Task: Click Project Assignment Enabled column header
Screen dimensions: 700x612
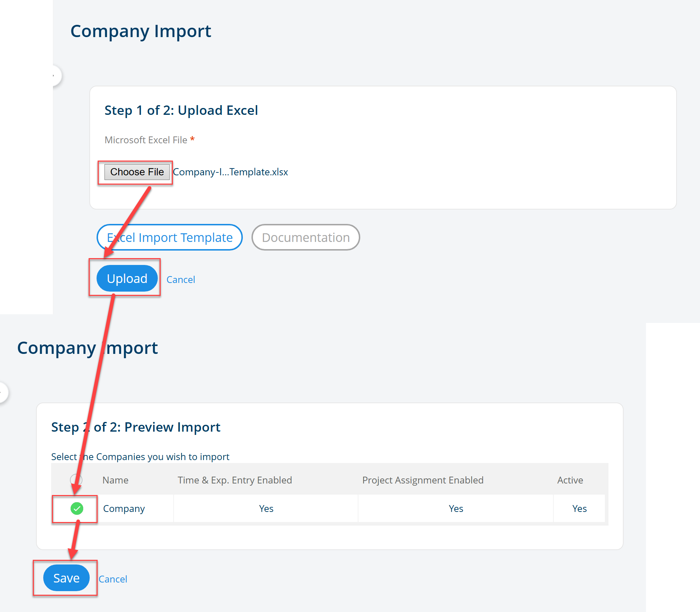Action: [423, 480]
